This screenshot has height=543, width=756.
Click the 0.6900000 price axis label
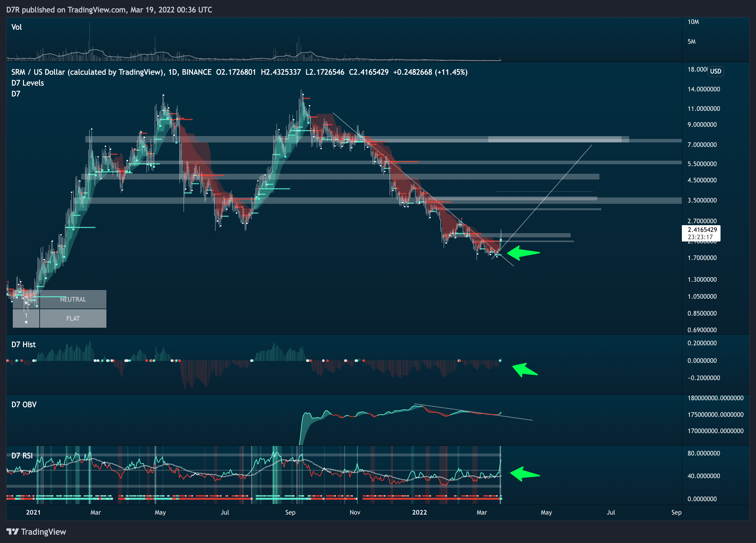[x=702, y=330]
